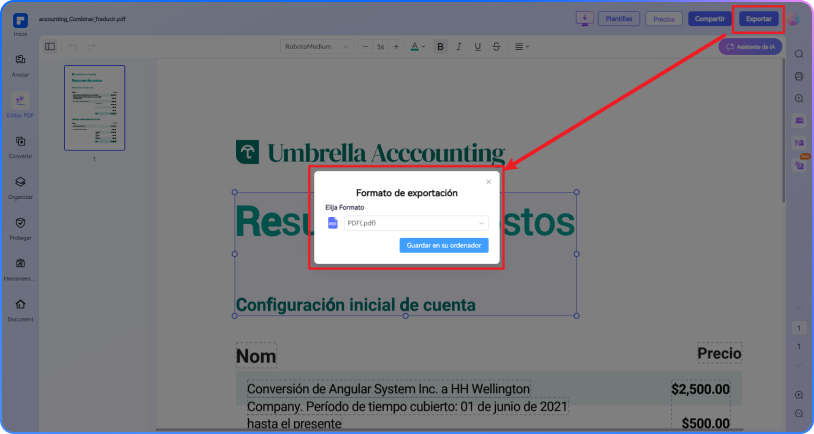Click the purple reader tool icon

pos(799,121)
